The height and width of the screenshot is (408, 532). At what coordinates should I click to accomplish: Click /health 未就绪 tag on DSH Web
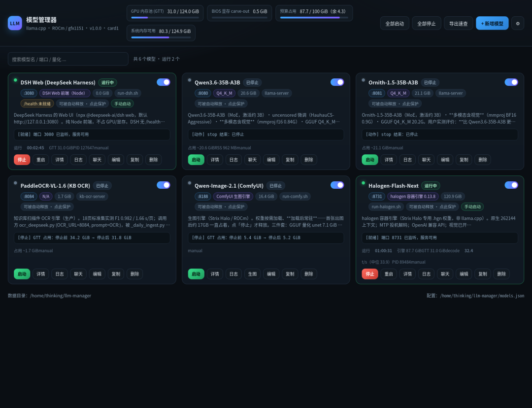[x=37, y=103]
